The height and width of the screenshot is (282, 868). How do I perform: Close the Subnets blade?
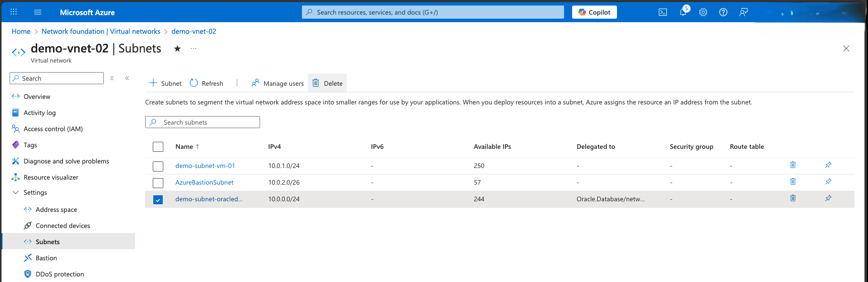pyautogui.click(x=846, y=48)
